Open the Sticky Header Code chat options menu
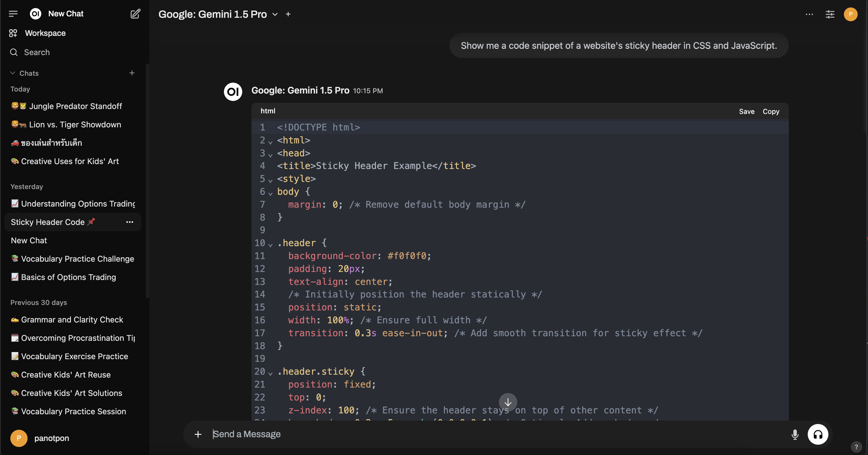Screen dimensions: 868x455 [x=129, y=222]
